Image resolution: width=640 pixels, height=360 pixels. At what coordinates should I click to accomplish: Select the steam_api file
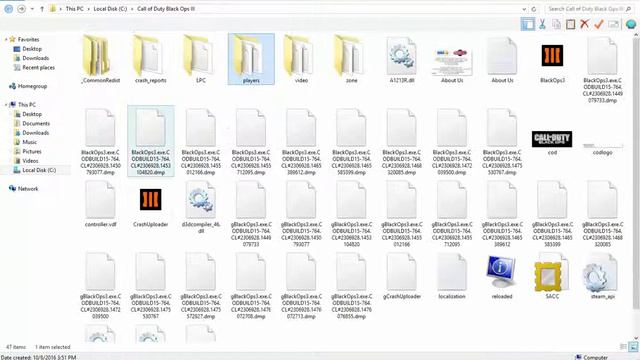pos(602,276)
